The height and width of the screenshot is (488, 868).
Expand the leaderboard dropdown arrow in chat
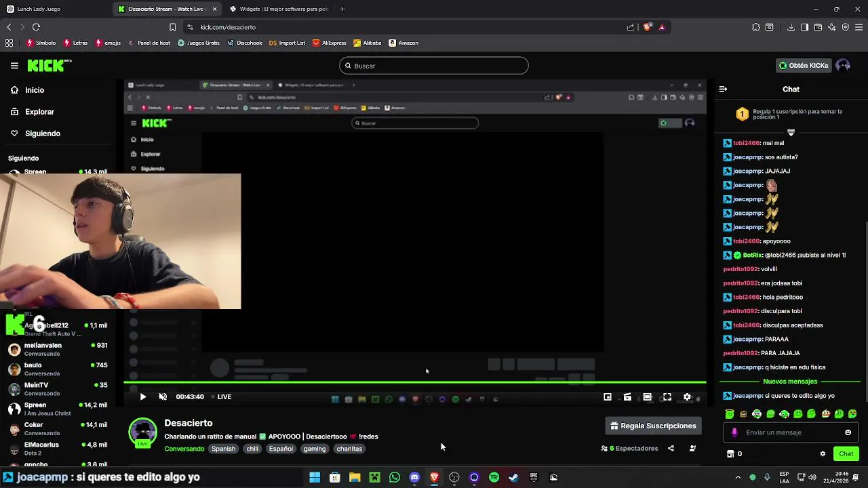791,133
